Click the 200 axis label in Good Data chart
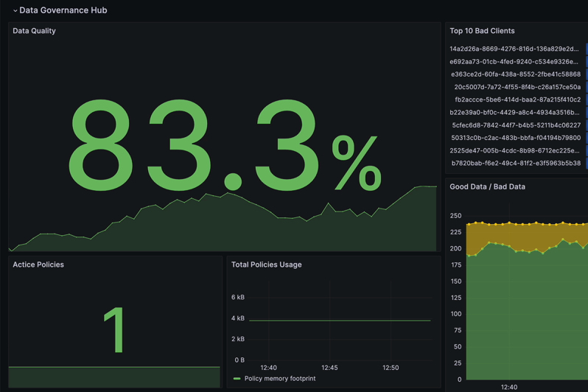 (455, 248)
